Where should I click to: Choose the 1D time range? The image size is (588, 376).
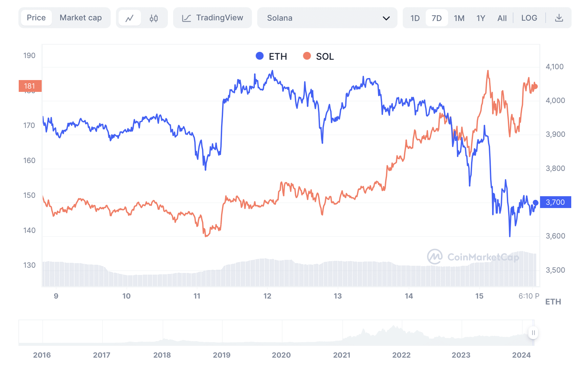[x=415, y=18]
